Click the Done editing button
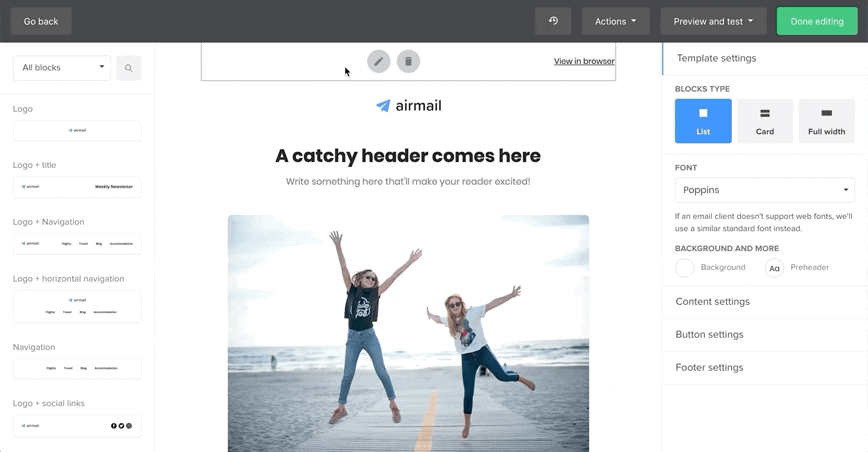This screenshot has width=868, height=452. click(816, 21)
